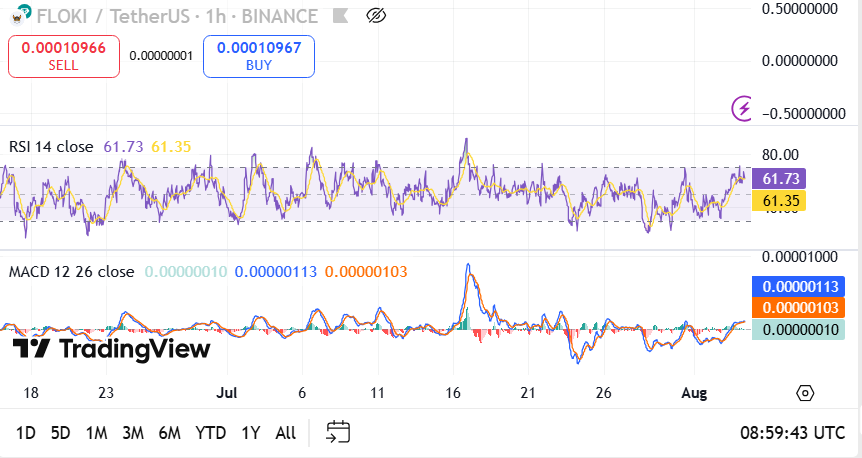Viewport: 862px width, 458px height.
Task: Click the yellow 61.35 price scale tag
Action: [779, 201]
